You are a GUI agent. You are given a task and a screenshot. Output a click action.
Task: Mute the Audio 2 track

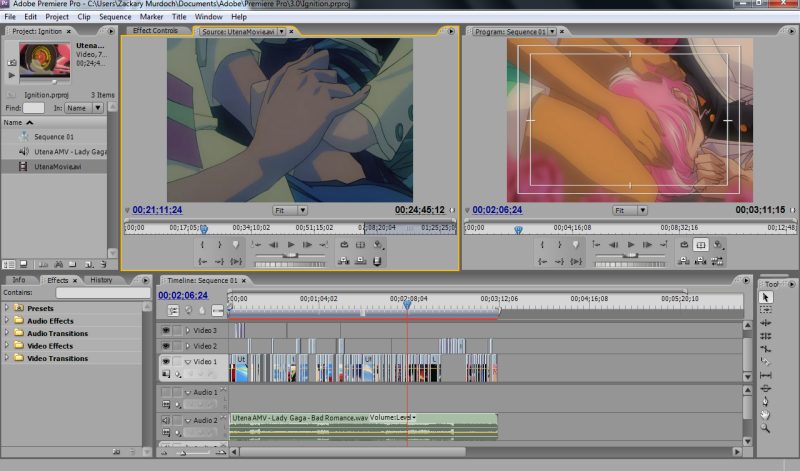tap(166, 420)
